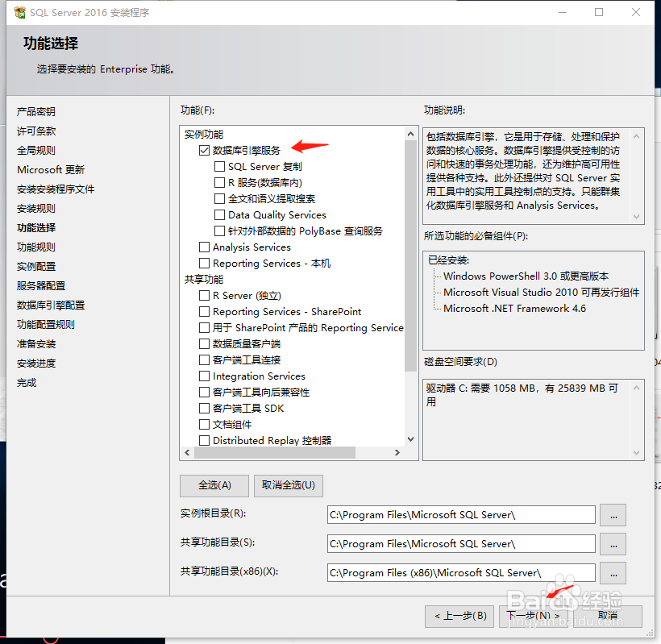Select 功能规则 step in sidebar
Image resolution: width=661 pixels, height=644 pixels.
click(x=36, y=247)
